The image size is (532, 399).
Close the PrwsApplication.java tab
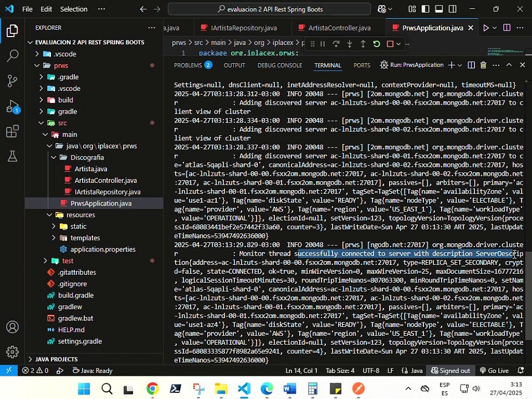(x=470, y=28)
